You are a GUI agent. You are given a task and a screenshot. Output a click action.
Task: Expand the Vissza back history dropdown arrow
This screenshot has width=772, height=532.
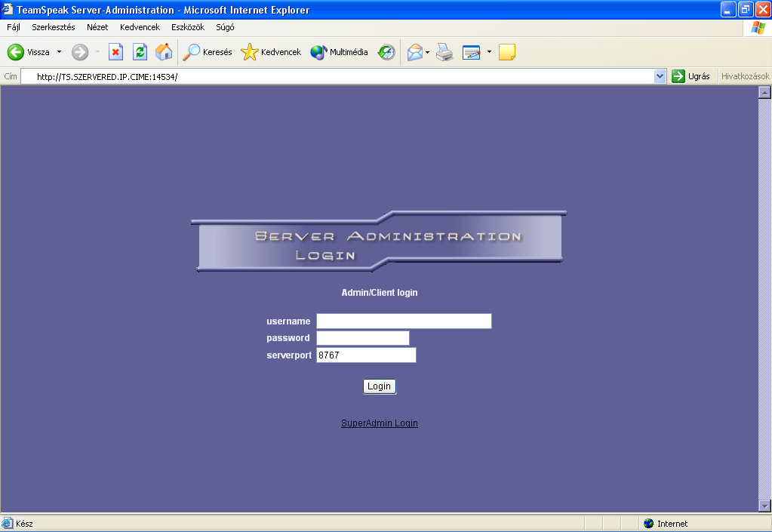coord(59,52)
